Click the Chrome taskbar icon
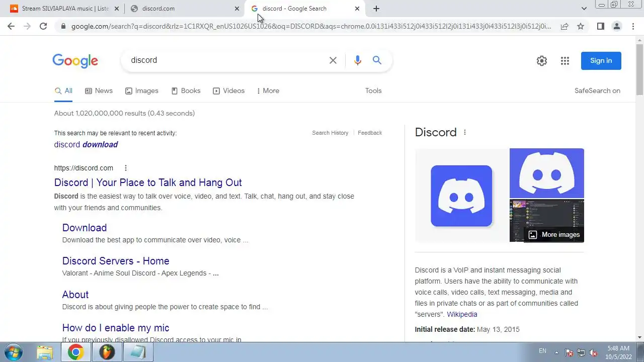This screenshot has height=362, width=644. click(76, 352)
